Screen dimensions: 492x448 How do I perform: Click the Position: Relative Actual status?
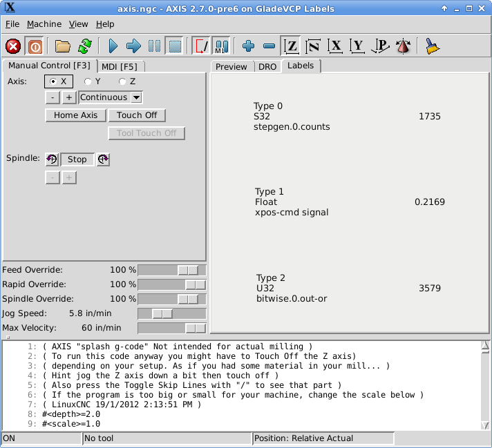click(x=323, y=438)
